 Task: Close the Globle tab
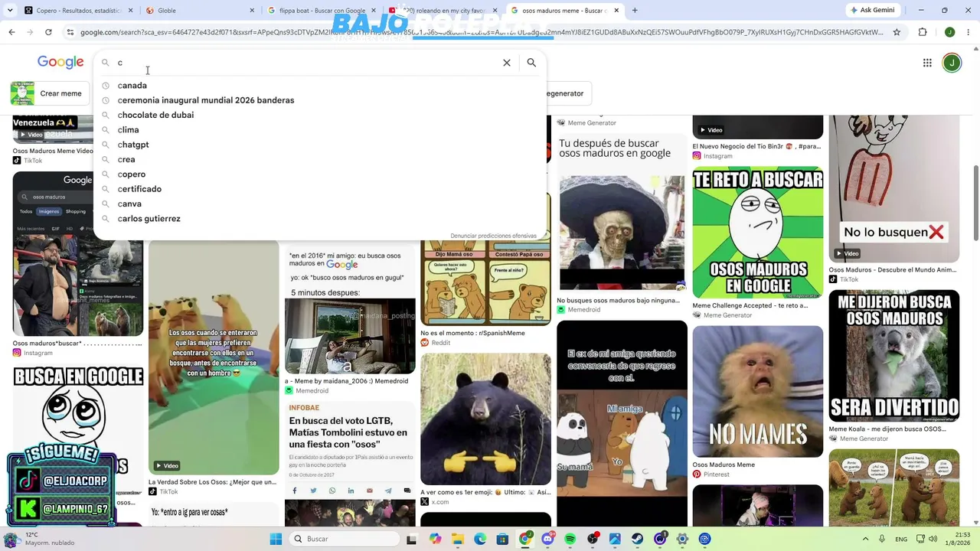[x=252, y=11]
